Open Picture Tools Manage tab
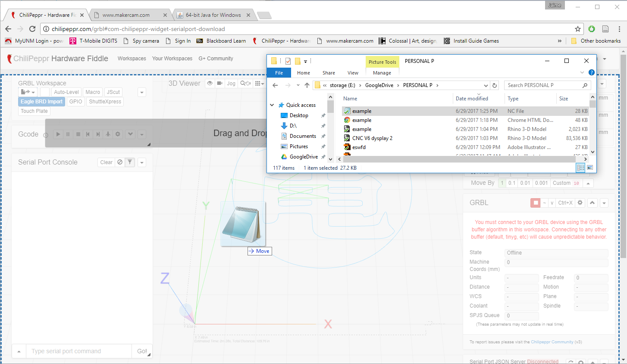Screen dimensions: 627x364 pos(382,73)
